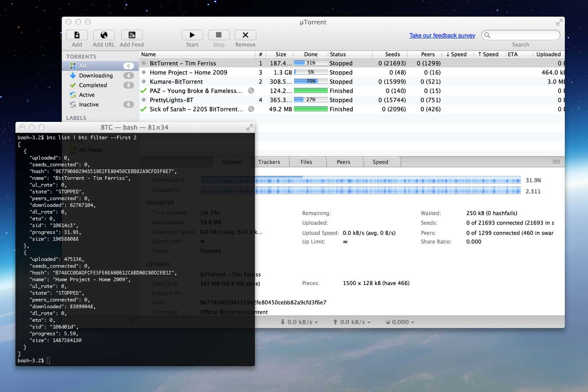
Task: Click the magnifier inside the search field
Action: [487, 35]
